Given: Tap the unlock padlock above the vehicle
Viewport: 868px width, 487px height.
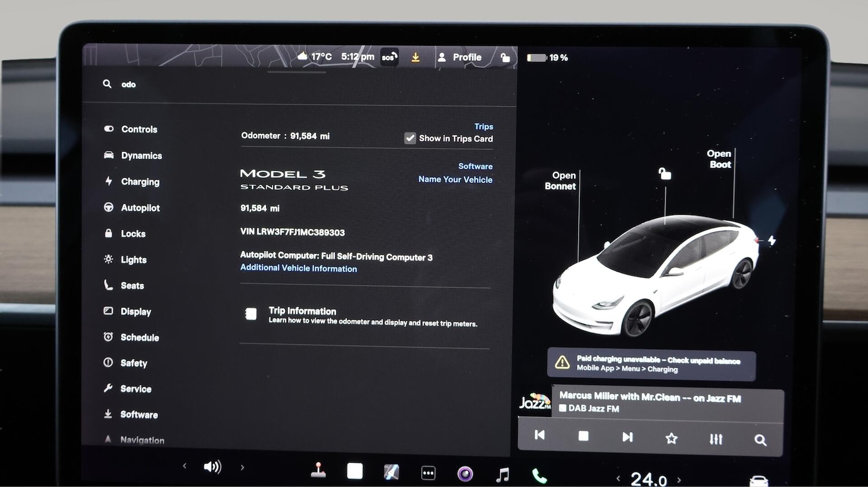Looking at the screenshot, I should coord(664,173).
